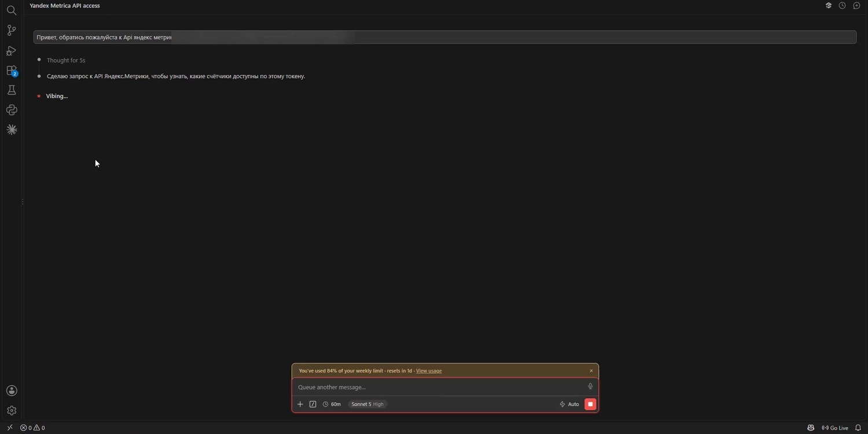Open the Claude starburst icon in the activity bar
868x434 pixels.
(12, 130)
